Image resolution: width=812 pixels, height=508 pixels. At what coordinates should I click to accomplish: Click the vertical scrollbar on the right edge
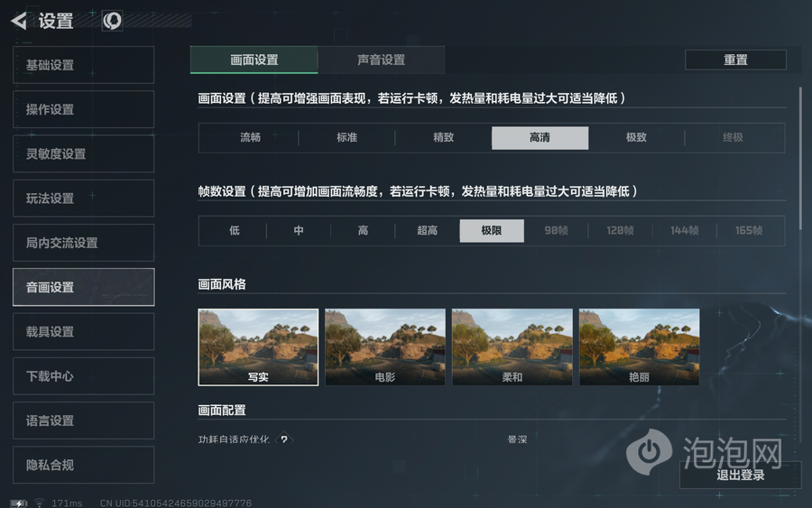tap(800, 158)
